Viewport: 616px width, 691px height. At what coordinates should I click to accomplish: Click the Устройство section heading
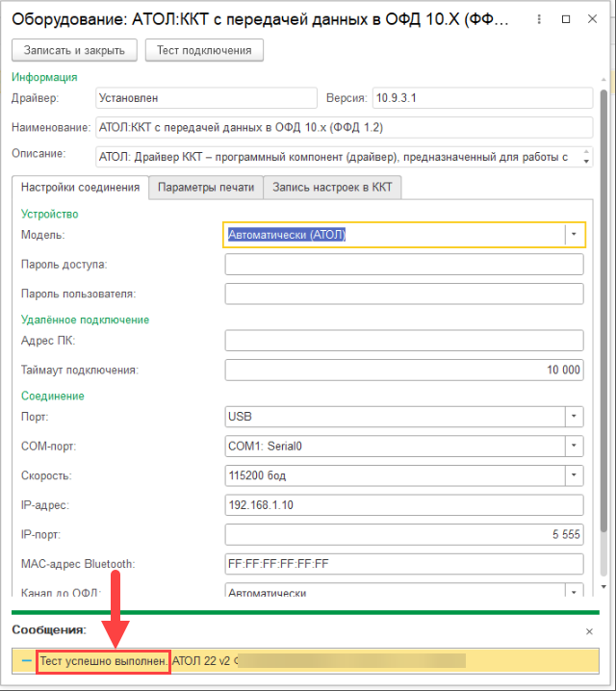click(50, 215)
